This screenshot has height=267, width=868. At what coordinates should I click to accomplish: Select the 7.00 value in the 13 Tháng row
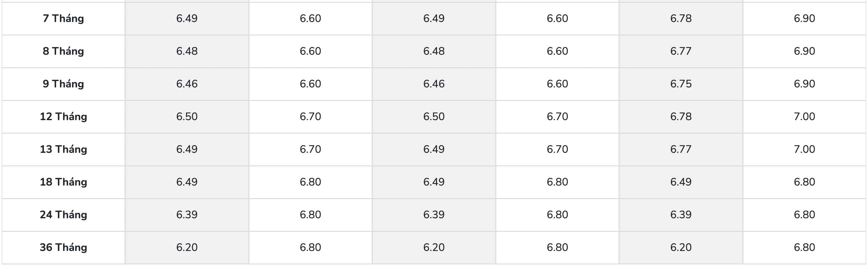pos(804,149)
